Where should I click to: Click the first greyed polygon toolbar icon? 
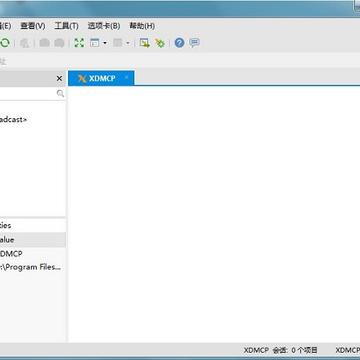pos(45,43)
